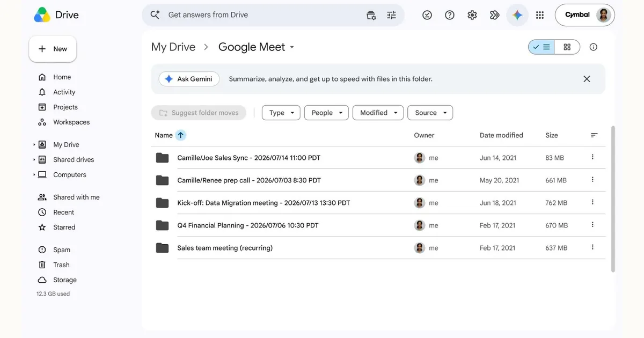Screen dimensions: 644x338
Task: Select 'Kick-off: Data Migration meeting - 2026/07/13 13:30 PDT'
Action: pyautogui.click(x=264, y=203)
